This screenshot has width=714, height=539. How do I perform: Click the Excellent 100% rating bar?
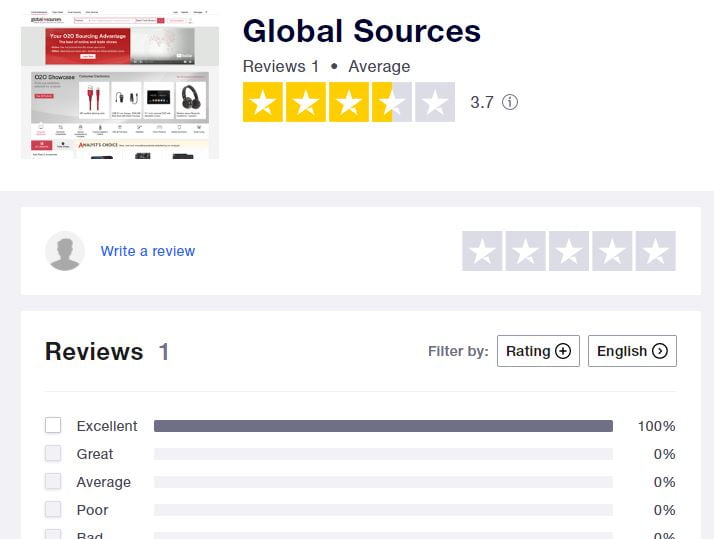(x=383, y=426)
